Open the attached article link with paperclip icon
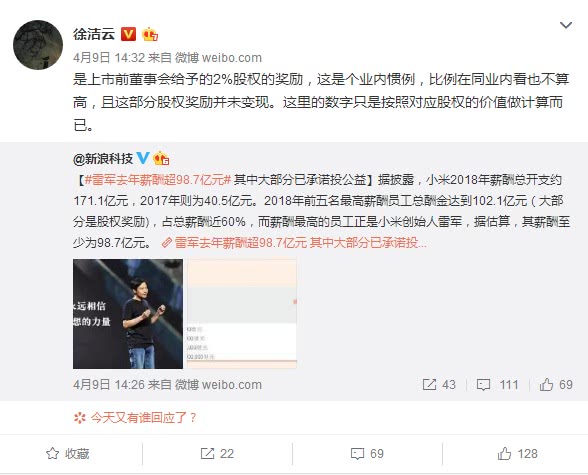This screenshot has width=588, height=475. tap(294, 243)
